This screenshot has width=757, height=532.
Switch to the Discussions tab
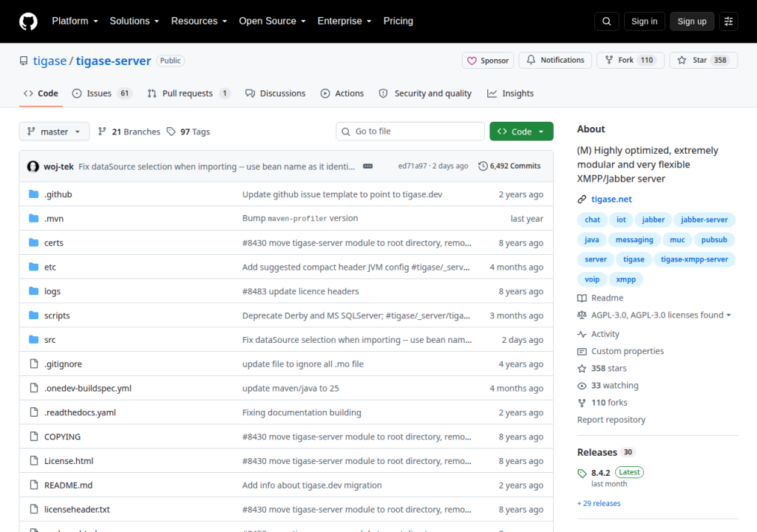(275, 94)
